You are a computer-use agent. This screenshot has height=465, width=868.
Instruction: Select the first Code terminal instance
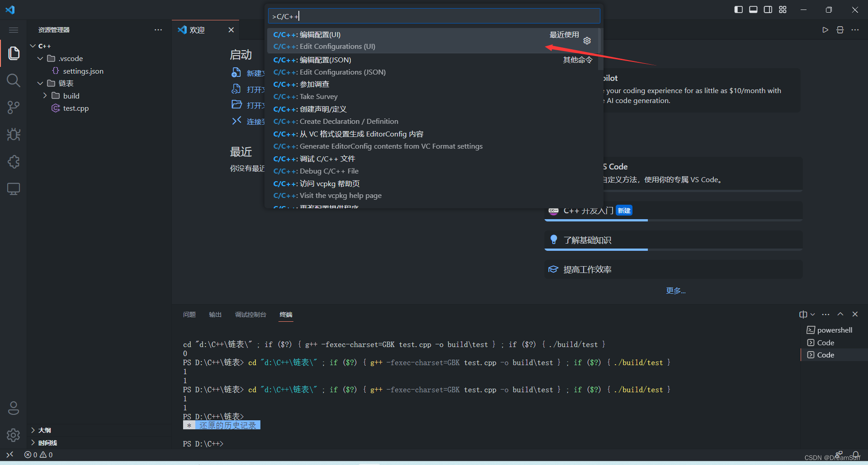point(835,343)
